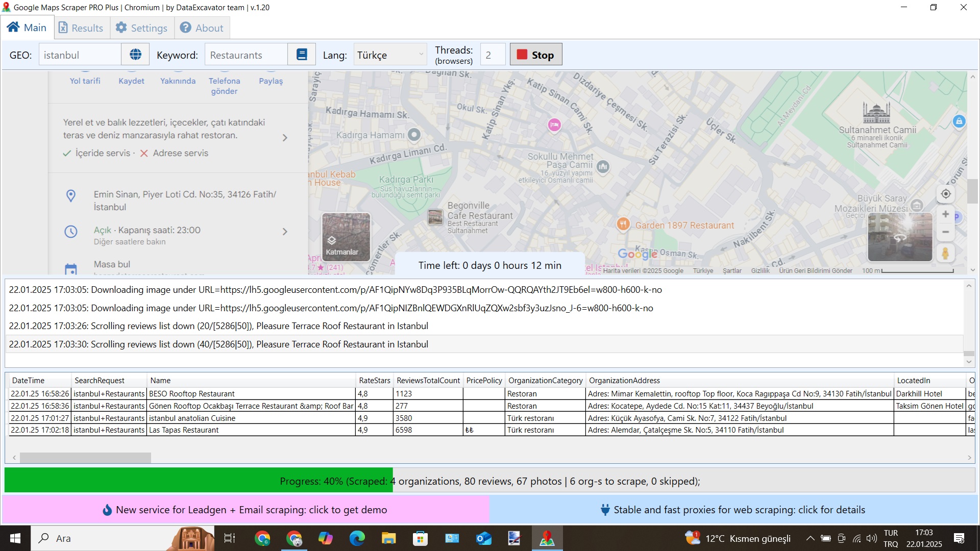This screenshot has width=980, height=551.
Task: Zoom in on the map with plus icon
Action: click(x=946, y=214)
